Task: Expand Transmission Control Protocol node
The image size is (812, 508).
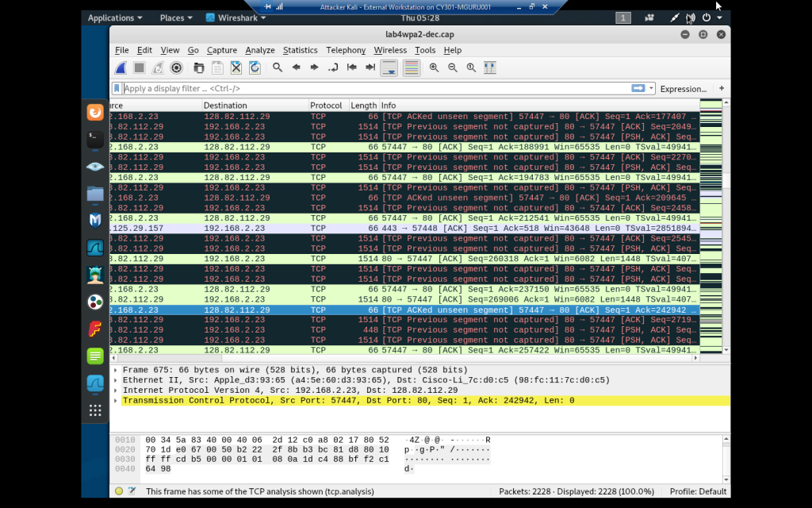Action: [116, 401]
